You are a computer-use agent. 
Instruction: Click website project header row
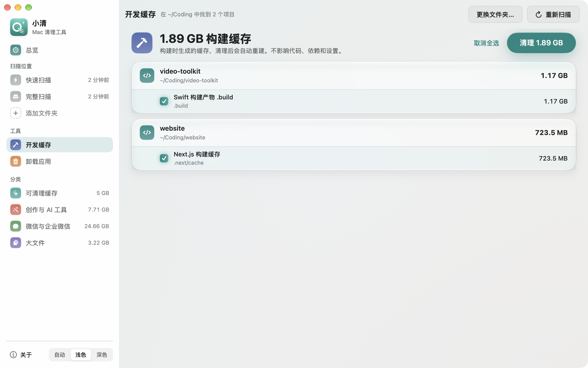point(353,133)
